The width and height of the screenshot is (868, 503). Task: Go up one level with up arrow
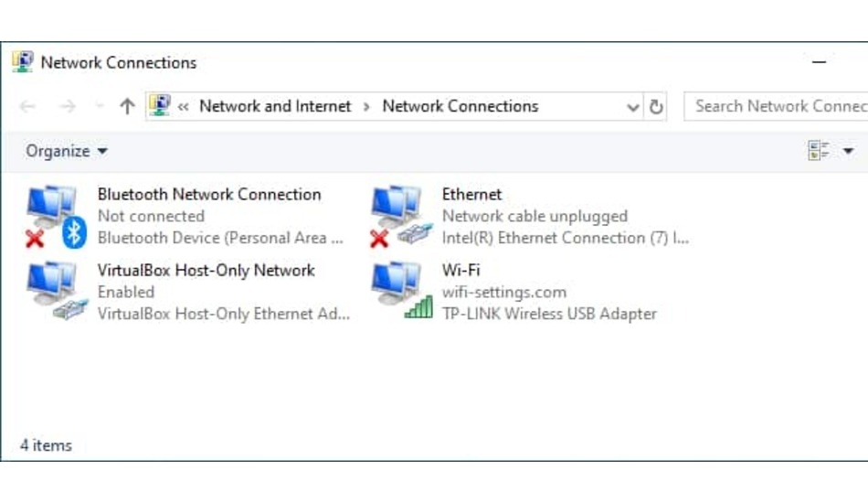click(127, 106)
